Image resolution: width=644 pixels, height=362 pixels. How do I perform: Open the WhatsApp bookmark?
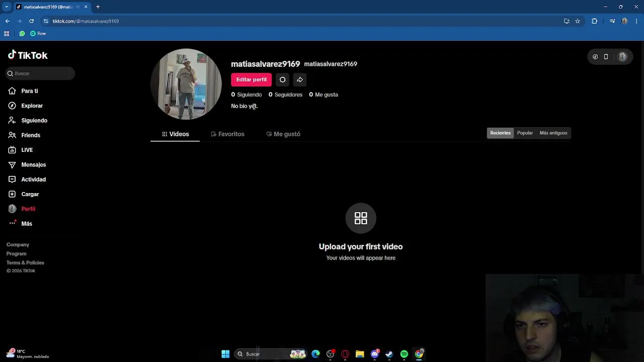coord(22,34)
